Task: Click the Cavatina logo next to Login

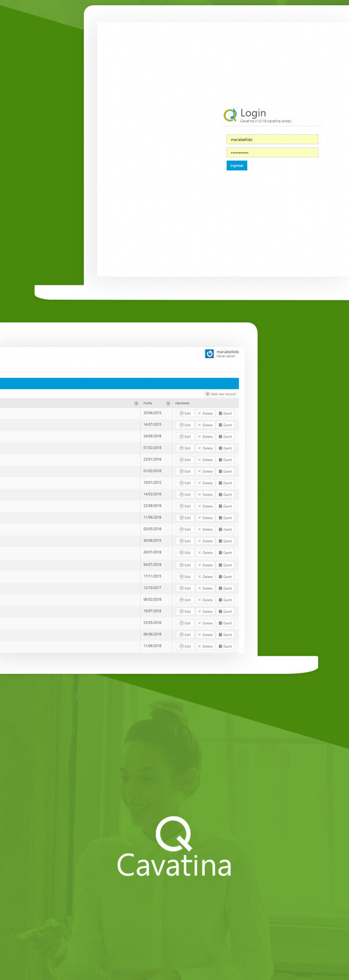Action: click(x=230, y=116)
